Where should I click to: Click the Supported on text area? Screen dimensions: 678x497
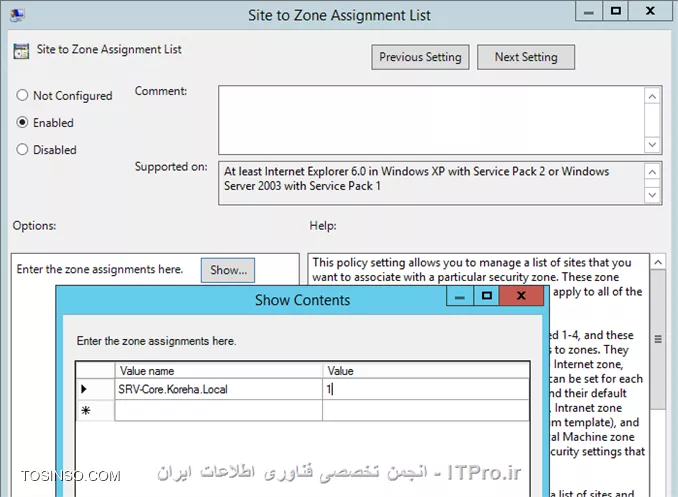pos(432,183)
